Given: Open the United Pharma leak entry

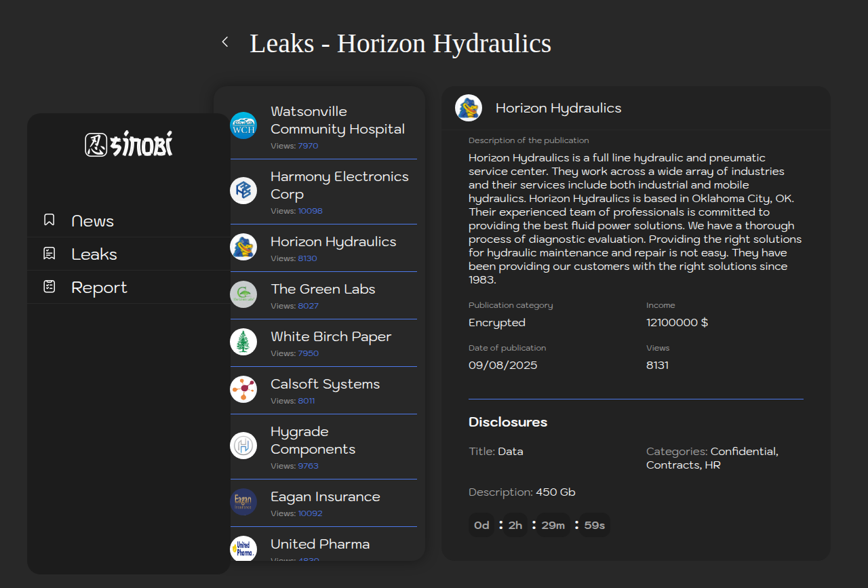Looking at the screenshot, I should tap(320, 545).
